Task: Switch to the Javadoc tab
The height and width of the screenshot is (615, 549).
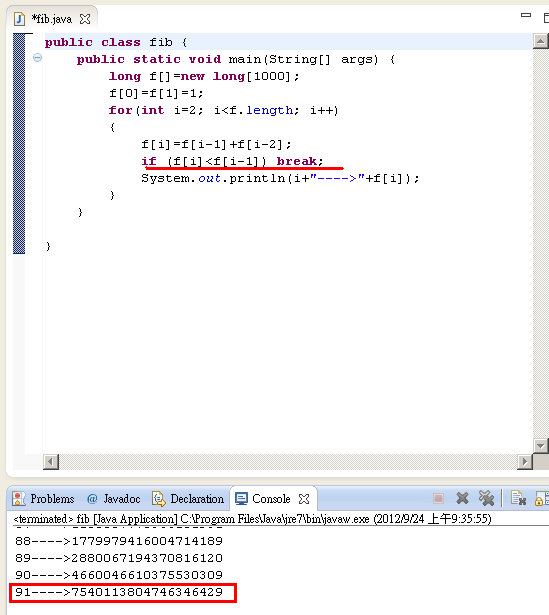Action: point(114,499)
